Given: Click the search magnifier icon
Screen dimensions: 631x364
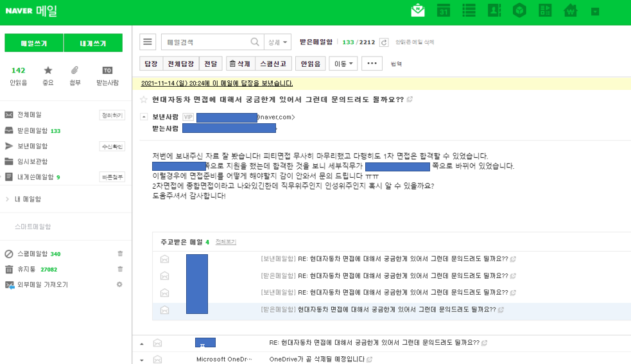Looking at the screenshot, I should point(255,42).
